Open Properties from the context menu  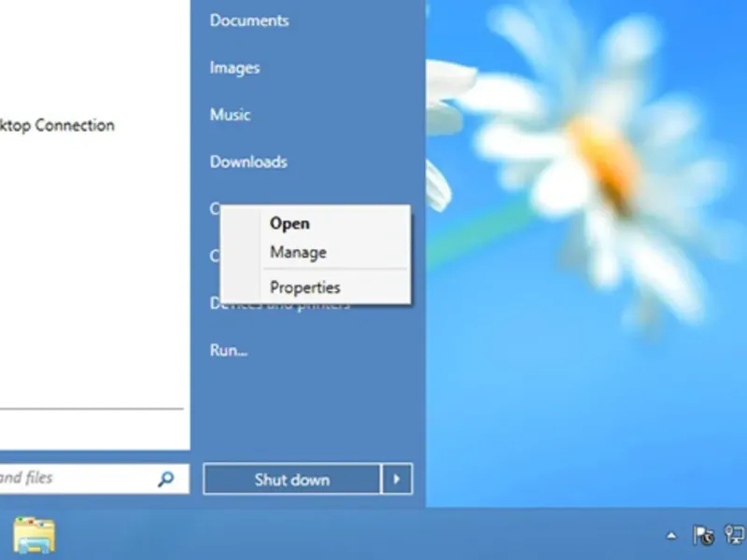coord(315,287)
